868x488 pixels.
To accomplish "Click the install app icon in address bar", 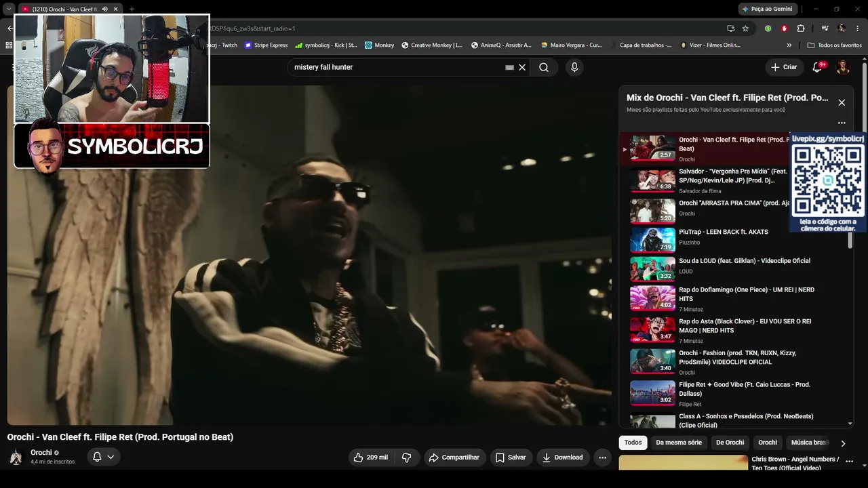I will (x=730, y=28).
